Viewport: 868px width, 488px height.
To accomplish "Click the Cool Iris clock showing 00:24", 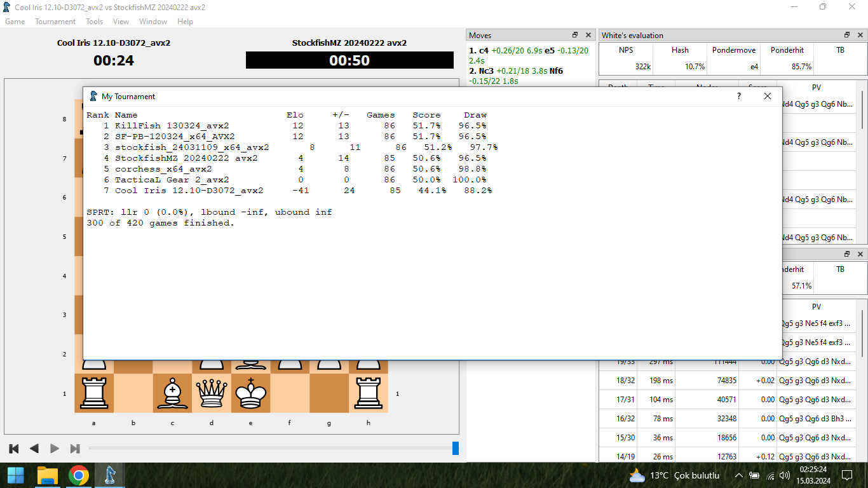I will pyautogui.click(x=114, y=60).
